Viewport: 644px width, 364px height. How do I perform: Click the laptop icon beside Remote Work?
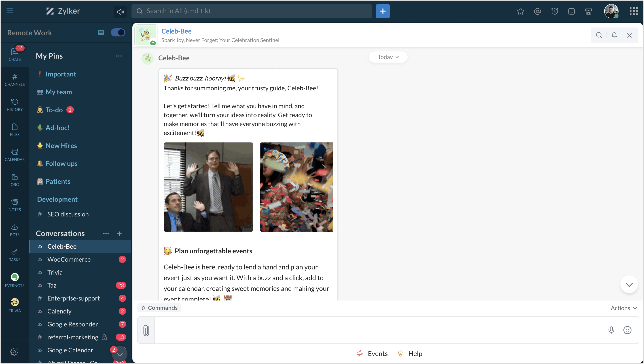coord(101,32)
